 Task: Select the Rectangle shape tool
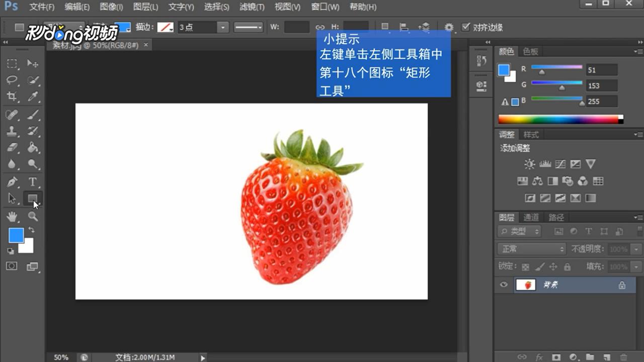[x=33, y=198]
